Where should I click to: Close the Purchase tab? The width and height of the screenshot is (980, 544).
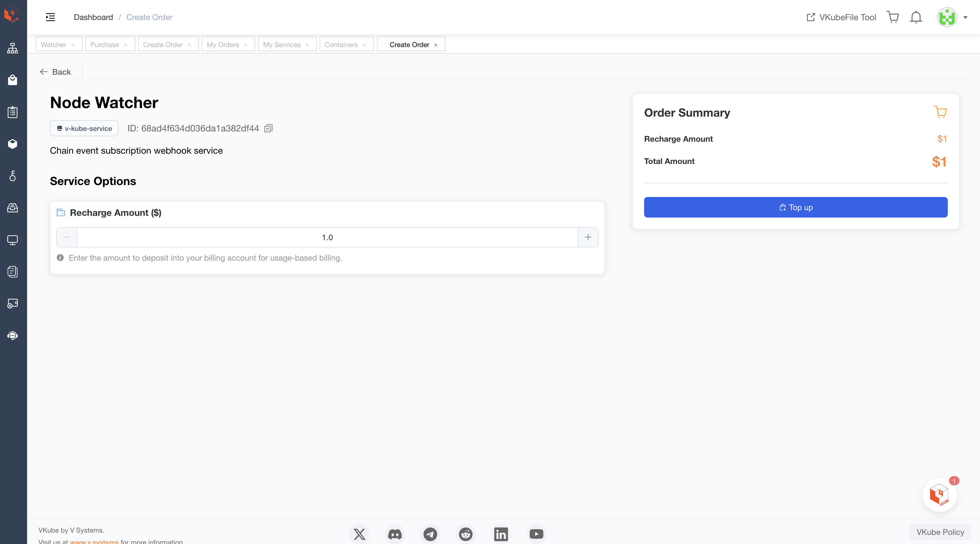click(x=125, y=45)
